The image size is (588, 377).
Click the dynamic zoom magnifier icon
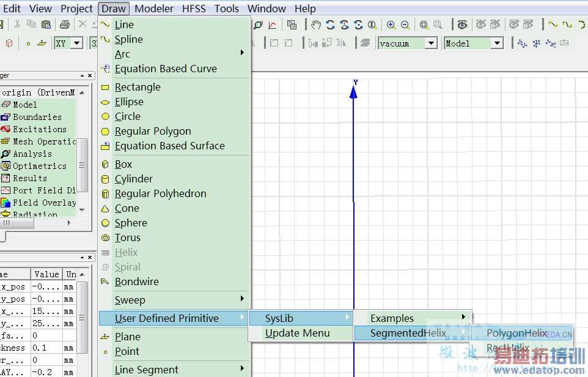[372, 24]
